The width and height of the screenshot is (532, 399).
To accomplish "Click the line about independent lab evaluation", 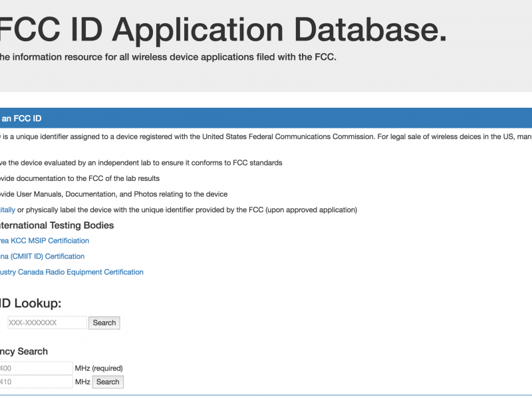I will 141,163.
